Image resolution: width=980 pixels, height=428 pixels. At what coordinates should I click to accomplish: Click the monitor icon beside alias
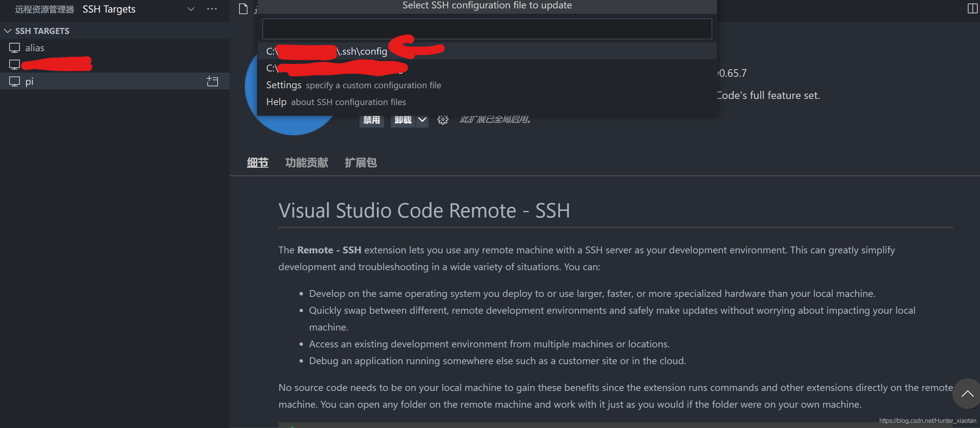(x=15, y=48)
